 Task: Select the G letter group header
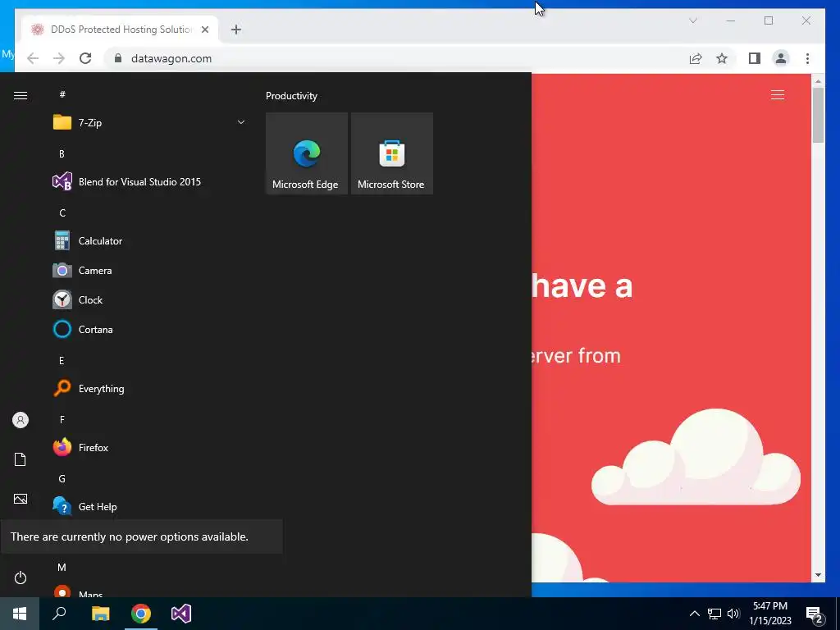coord(62,479)
